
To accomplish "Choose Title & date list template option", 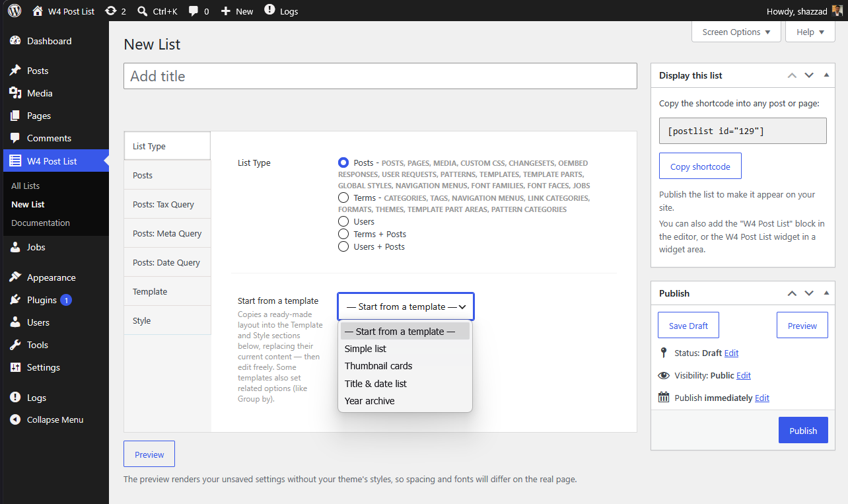I will coord(405,384).
